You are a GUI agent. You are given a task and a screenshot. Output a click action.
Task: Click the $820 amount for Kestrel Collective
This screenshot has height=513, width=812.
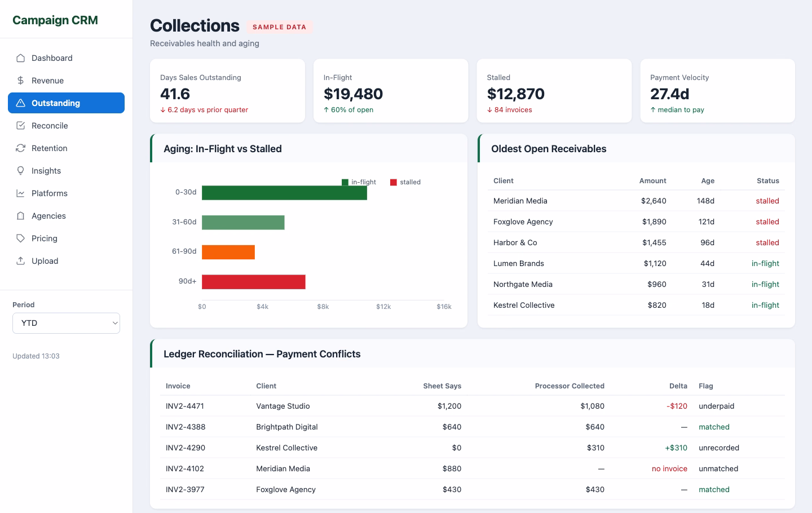tap(657, 305)
